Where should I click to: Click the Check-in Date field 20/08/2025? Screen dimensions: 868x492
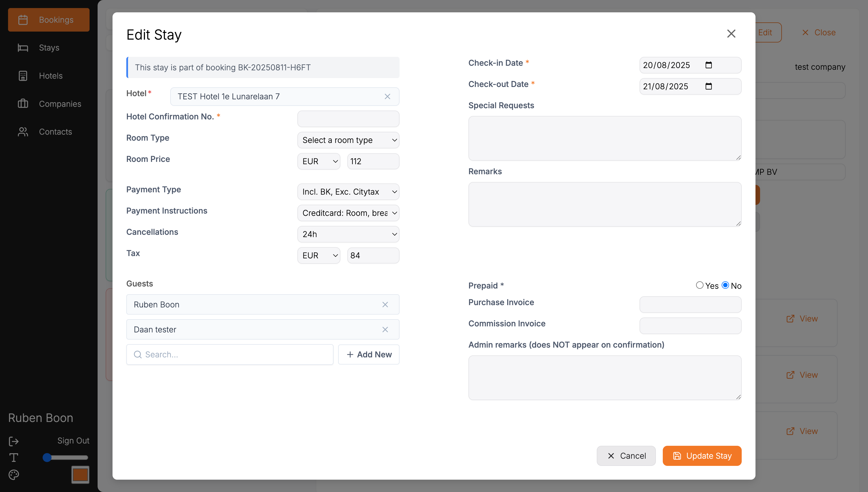(x=690, y=65)
